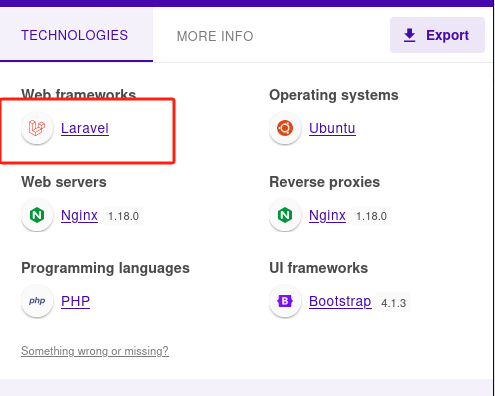This screenshot has width=495, height=396.
Task: Click the Nginx icon under Web servers
Action: pyautogui.click(x=37, y=215)
